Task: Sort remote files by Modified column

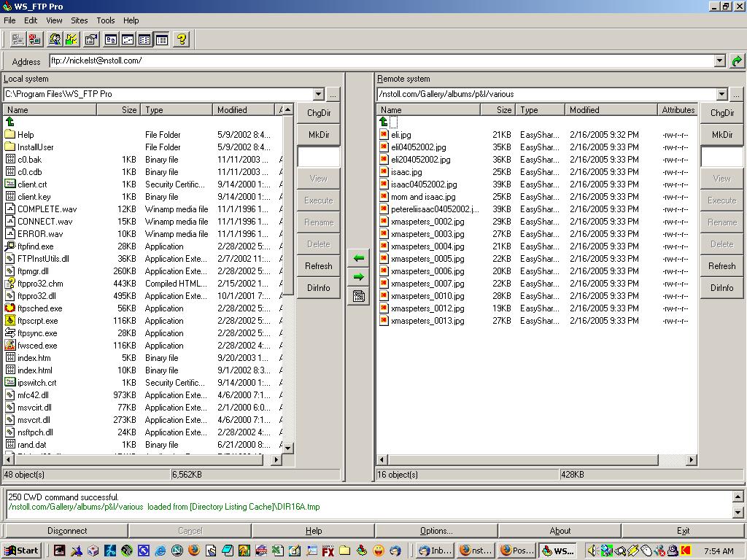Action: tap(612, 110)
